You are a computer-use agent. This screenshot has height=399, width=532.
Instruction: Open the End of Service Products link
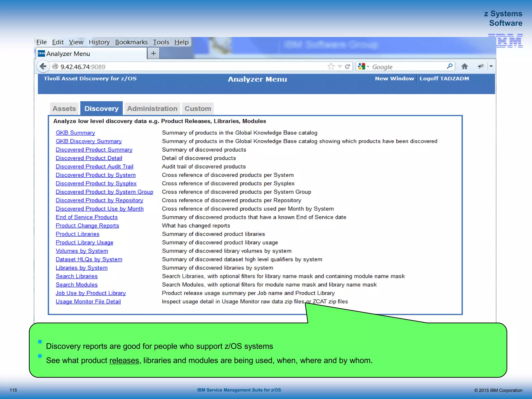[x=87, y=217]
